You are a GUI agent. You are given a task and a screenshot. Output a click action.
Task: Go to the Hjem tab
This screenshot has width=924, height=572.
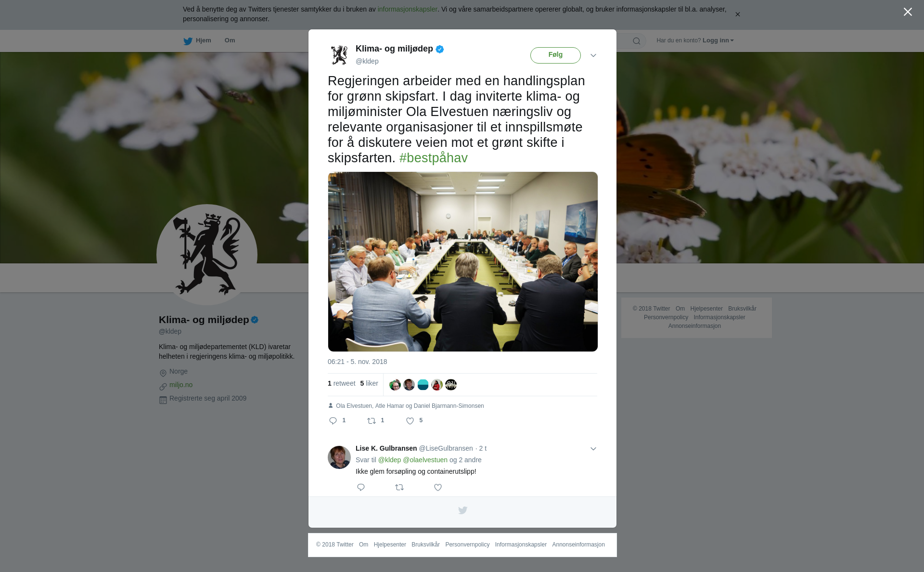pos(197,40)
